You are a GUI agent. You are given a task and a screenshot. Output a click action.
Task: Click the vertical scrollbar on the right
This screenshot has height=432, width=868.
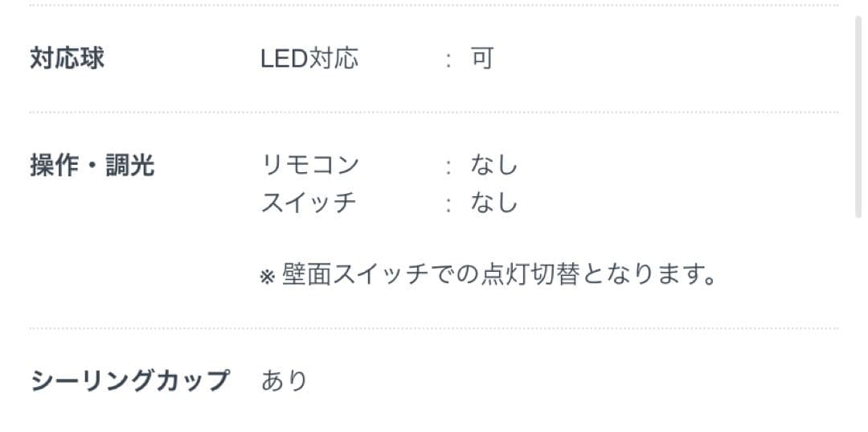tap(859, 113)
